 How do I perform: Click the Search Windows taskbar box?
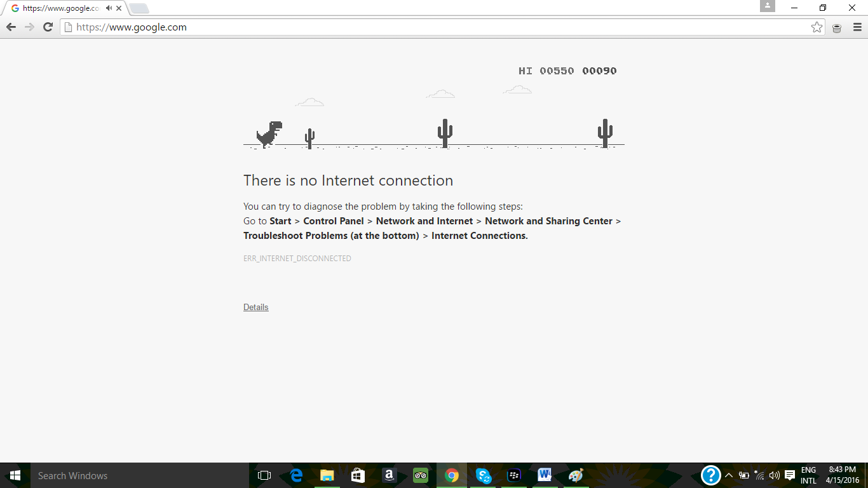(x=139, y=475)
